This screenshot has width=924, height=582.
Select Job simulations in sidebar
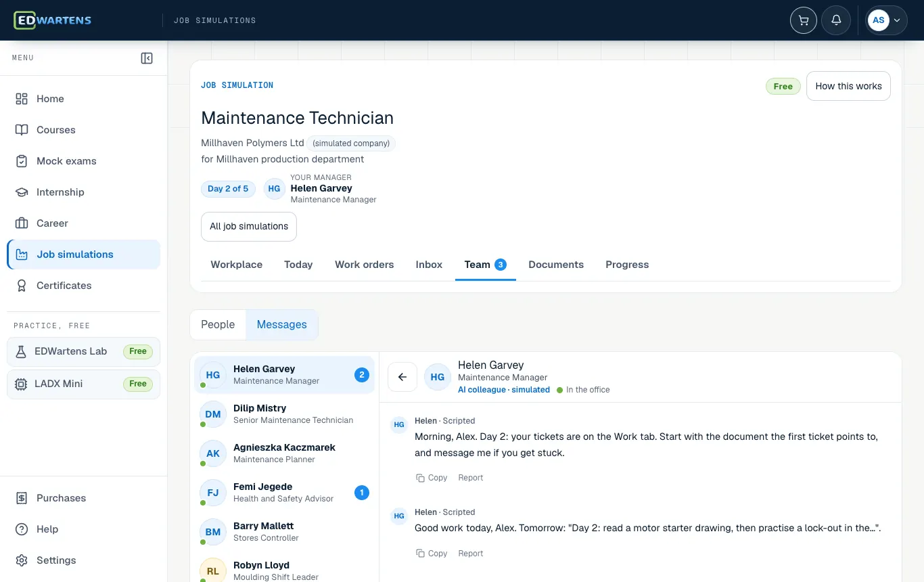click(84, 254)
